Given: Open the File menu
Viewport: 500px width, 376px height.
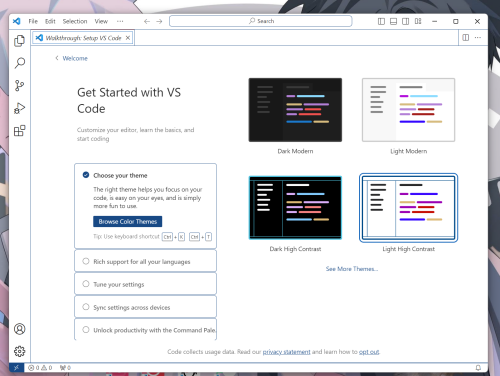Looking at the screenshot, I should 33,21.
